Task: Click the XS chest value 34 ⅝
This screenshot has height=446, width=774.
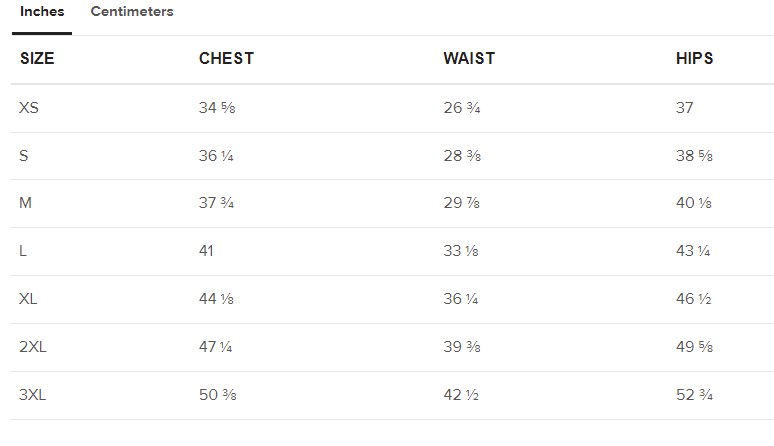Action: [217, 108]
